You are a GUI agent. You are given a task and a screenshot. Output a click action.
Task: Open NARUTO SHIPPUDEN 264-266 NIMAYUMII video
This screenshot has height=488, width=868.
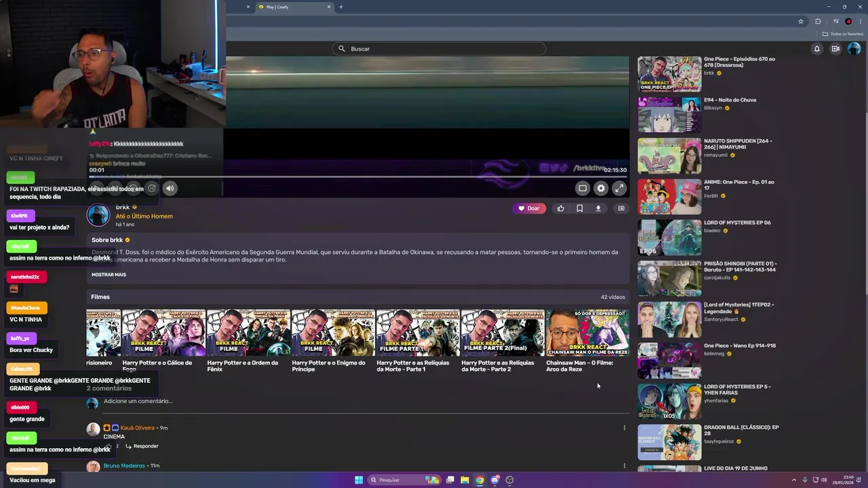[x=669, y=156]
